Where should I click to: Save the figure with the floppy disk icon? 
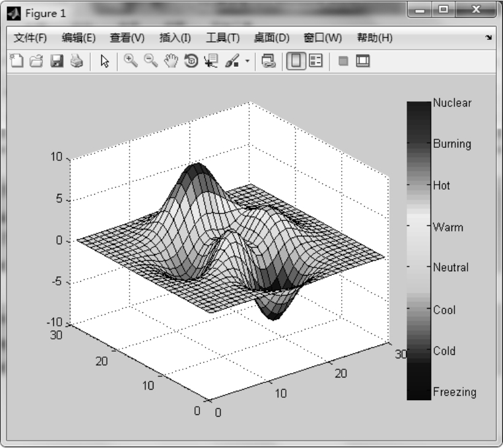[56, 61]
